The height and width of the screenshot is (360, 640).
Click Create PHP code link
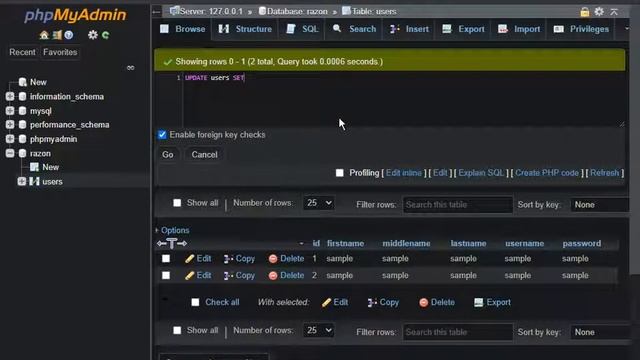(547, 173)
